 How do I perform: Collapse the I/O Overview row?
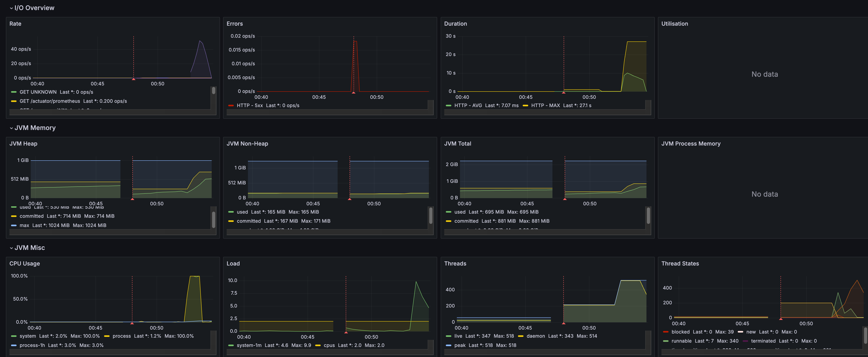pyautogui.click(x=11, y=8)
